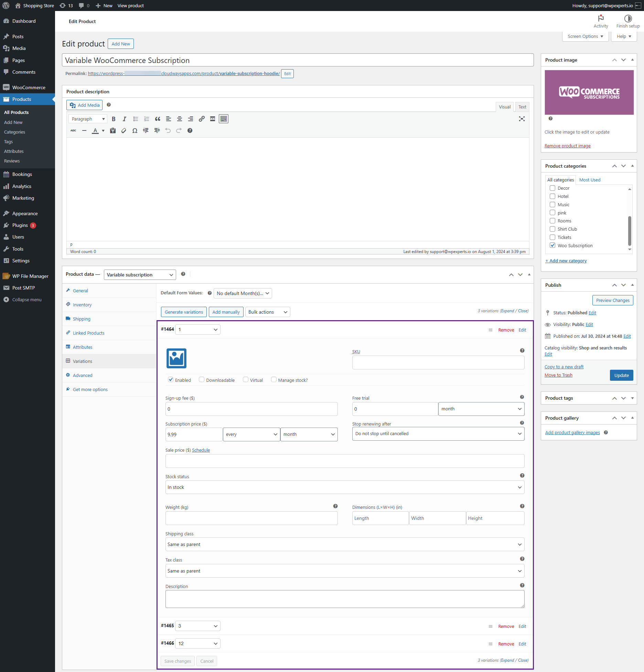This screenshot has width=644, height=672.
Task: Open WooCommerce in the admin sidebar
Action: click(x=28, y=87)
